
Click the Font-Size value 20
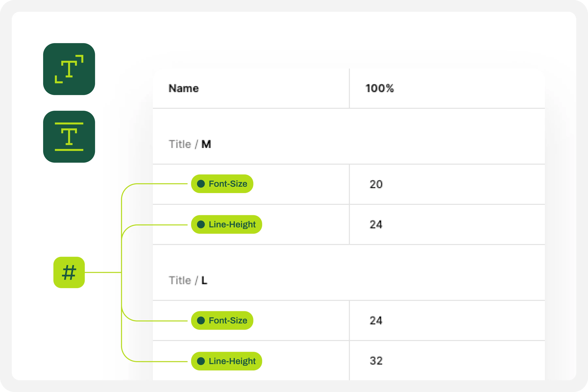click(376, 185)
